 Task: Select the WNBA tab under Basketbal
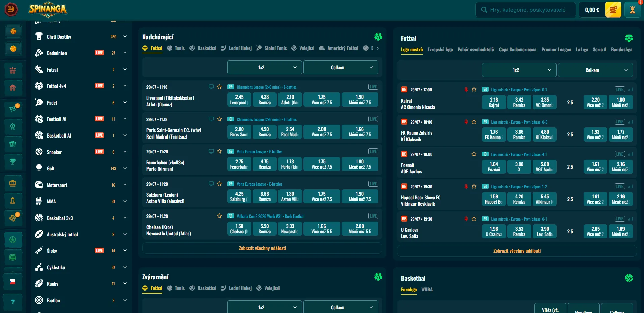click(427, 290)
